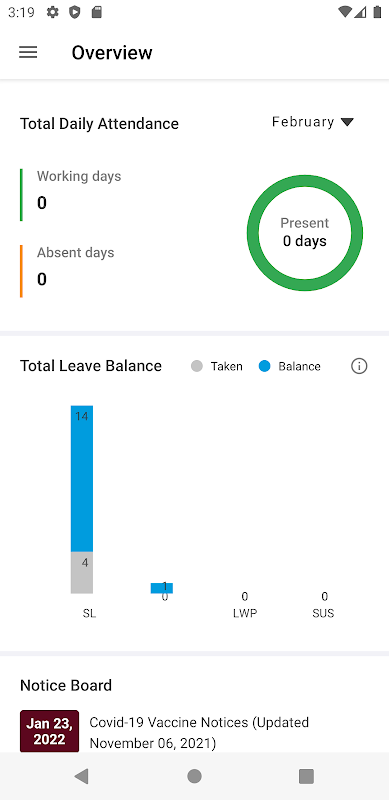Select the SL leave bar label
Image resolution: width=389 pixels, height=800 pixels.
(89, 613)
